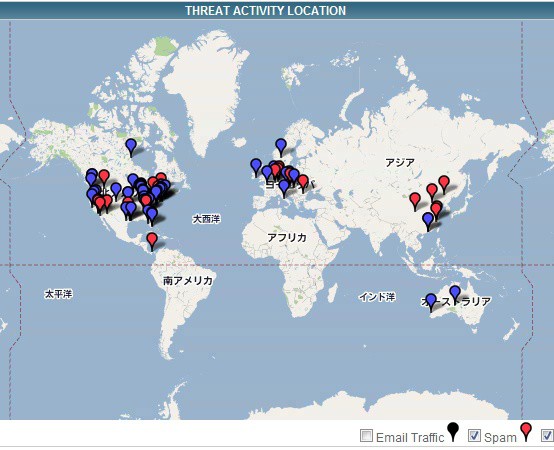The width and height of the screenshot is (554, 450).
Task: Click the blue pin on southern China coast
Action: click(428, 222)
